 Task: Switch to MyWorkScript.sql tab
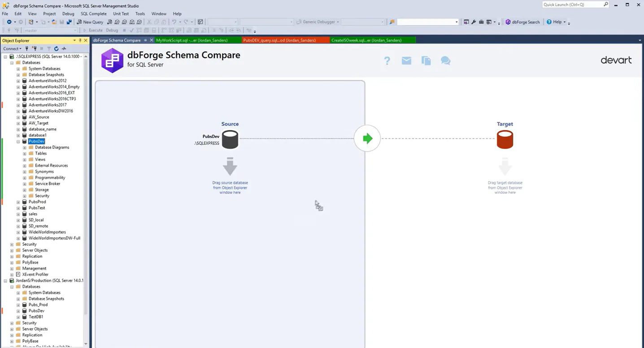198,40
